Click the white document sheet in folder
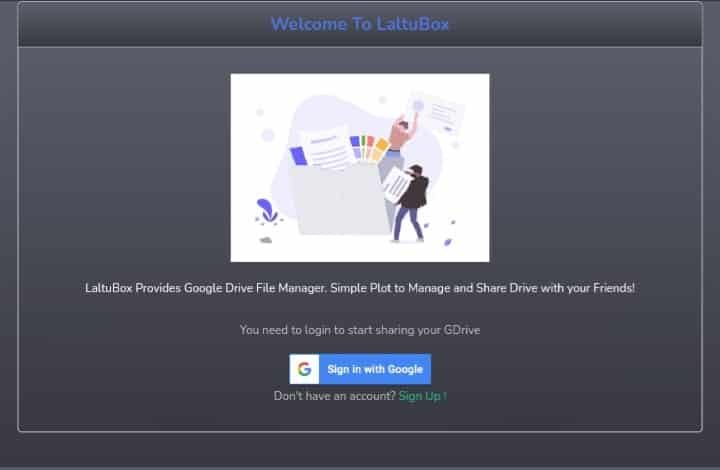 click(327, 149)
